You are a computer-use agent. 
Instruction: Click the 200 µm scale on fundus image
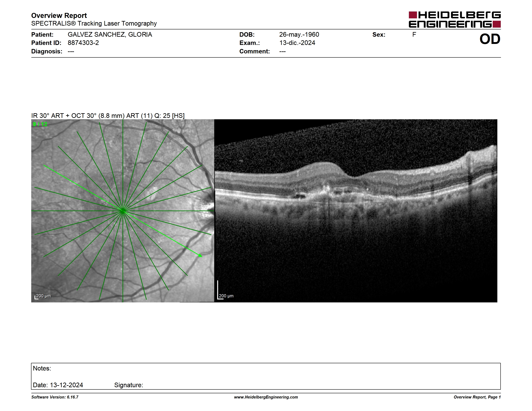43,296
